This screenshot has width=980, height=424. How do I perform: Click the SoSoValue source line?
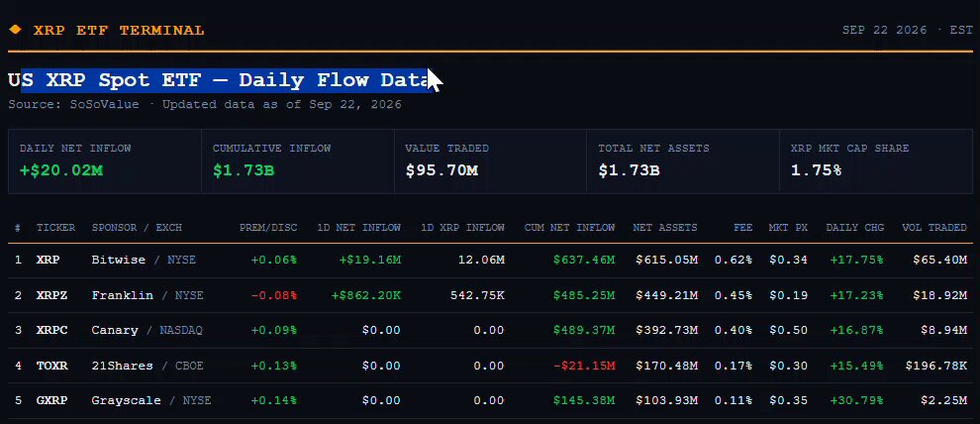tap(204, 104)
